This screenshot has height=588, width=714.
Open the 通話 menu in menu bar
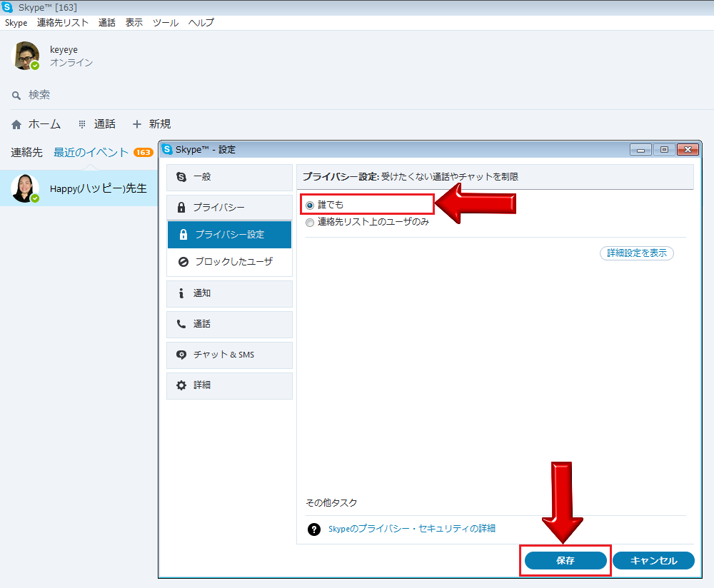(107, 23)
